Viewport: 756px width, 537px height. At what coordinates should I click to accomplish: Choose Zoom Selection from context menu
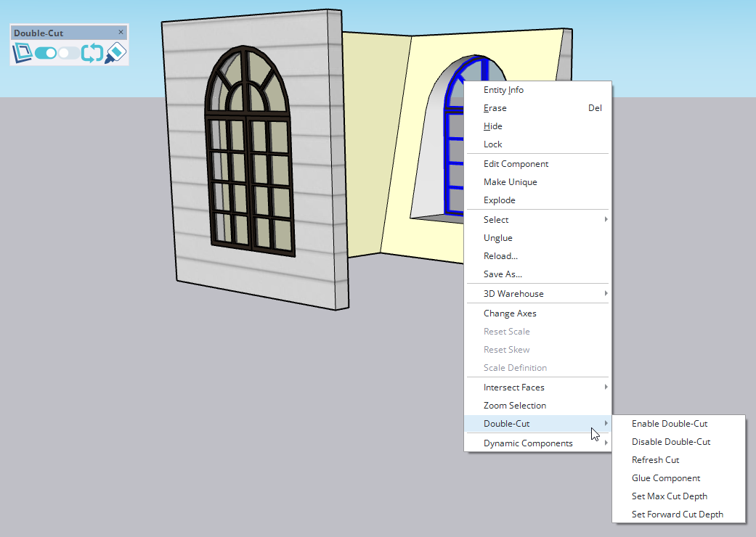click(x=514, y=406)
